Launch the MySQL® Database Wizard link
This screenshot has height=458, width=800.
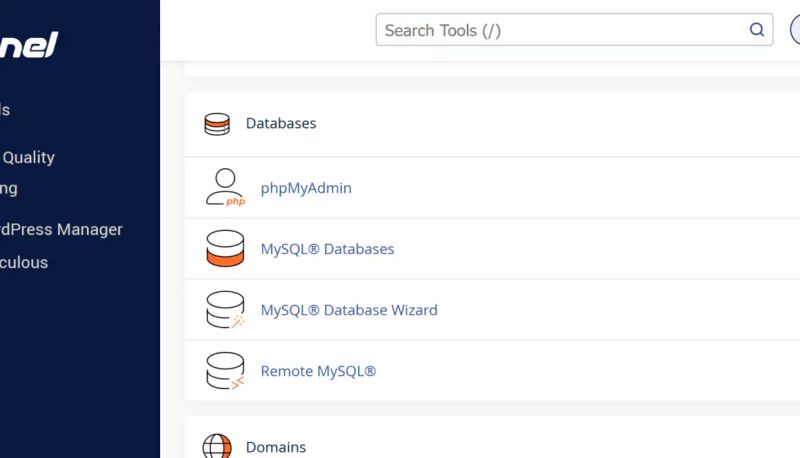pos(349,310)
